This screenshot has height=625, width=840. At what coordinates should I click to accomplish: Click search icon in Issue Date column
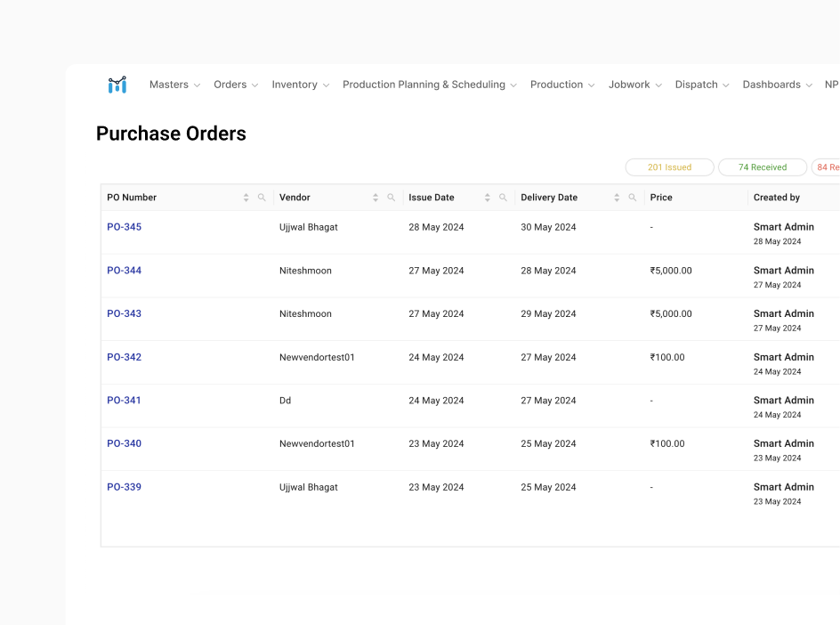[504, 198]
